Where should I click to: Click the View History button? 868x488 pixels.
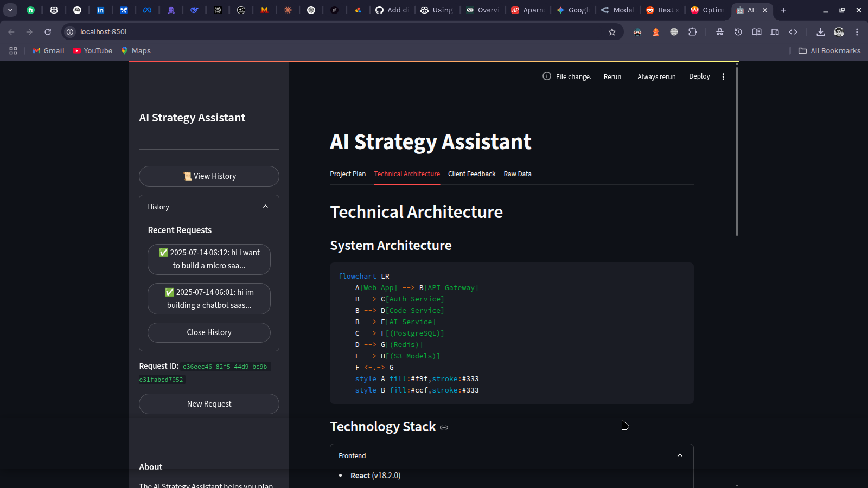pos(209,176)
